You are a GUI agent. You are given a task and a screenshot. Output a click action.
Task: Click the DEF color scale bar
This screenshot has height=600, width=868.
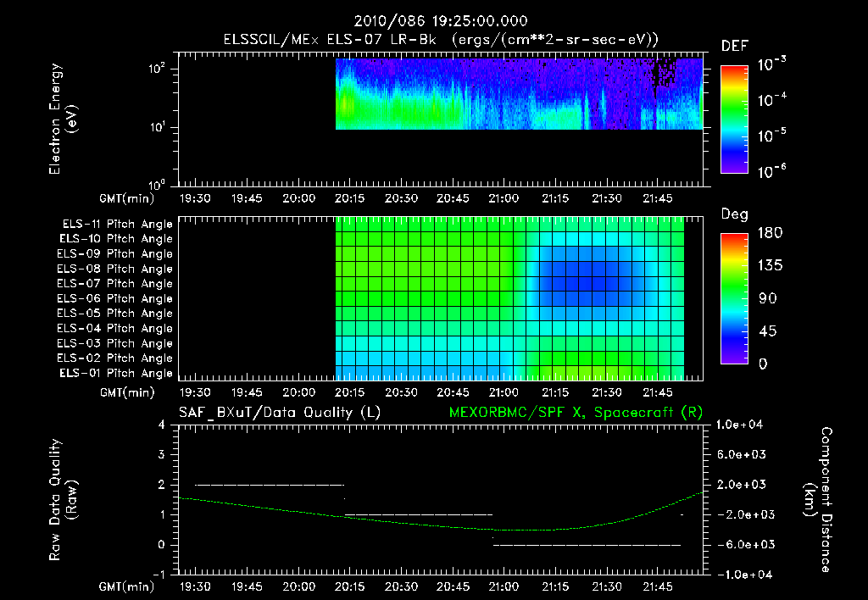click(735, 119)
